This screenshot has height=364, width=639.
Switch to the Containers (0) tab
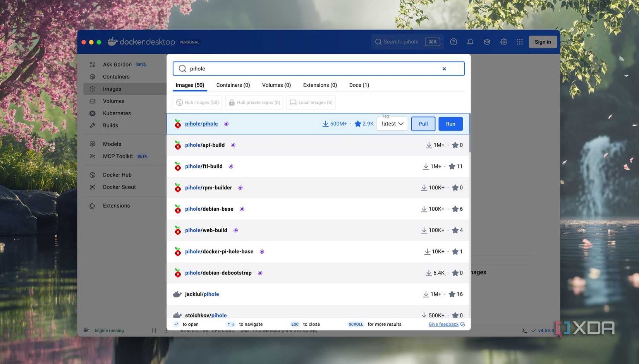tap(233, 85)
